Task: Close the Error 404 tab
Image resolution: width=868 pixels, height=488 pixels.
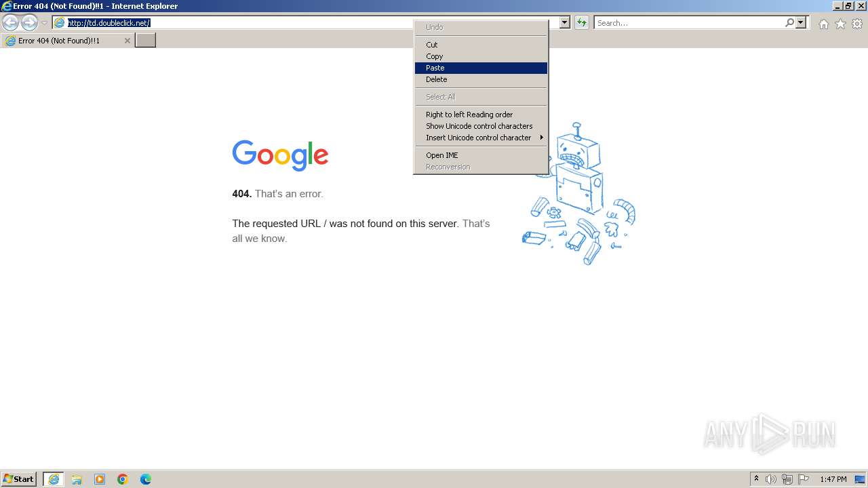Action: [x=127, y=41]
